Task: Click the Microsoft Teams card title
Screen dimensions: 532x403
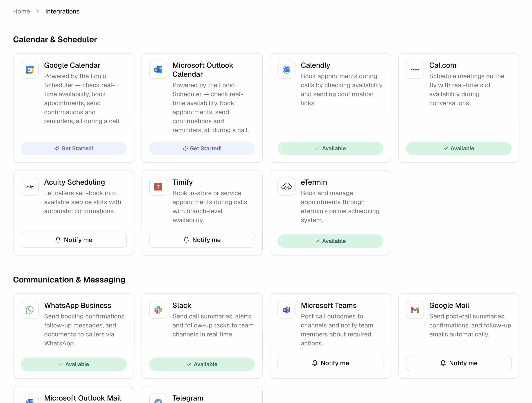Action: pyautogui.click(x=329, y=305)
